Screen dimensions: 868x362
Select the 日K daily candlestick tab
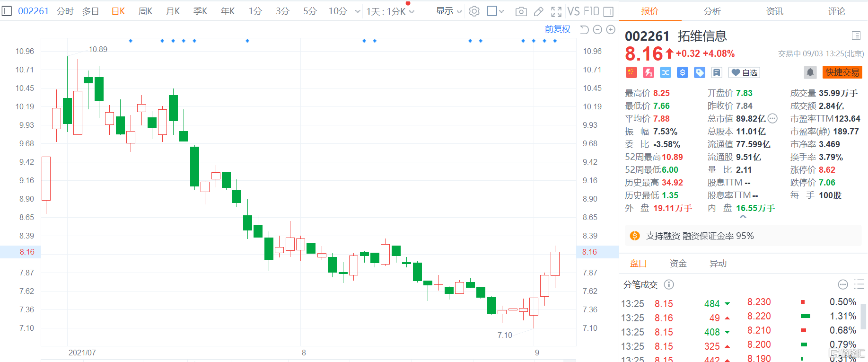click(118, 11)
